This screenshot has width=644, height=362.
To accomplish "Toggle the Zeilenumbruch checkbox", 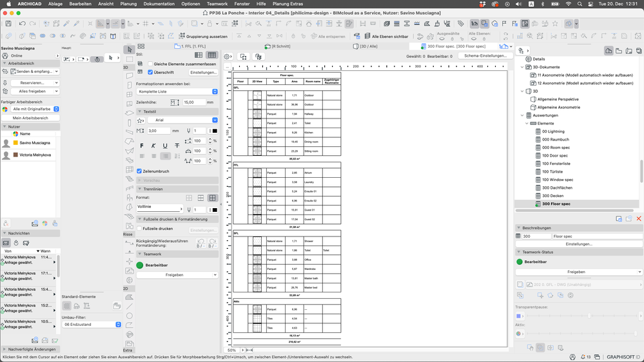I will tap(140, 171).
